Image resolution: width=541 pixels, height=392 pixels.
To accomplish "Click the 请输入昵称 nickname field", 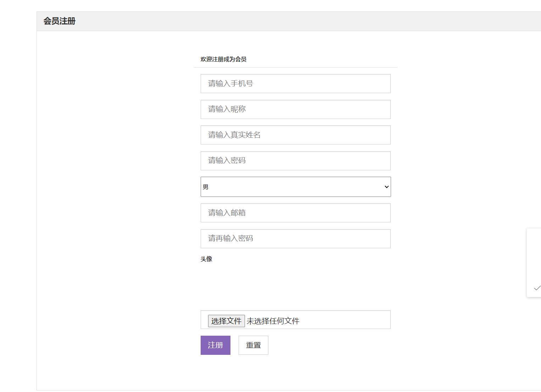I will point(295,109).
